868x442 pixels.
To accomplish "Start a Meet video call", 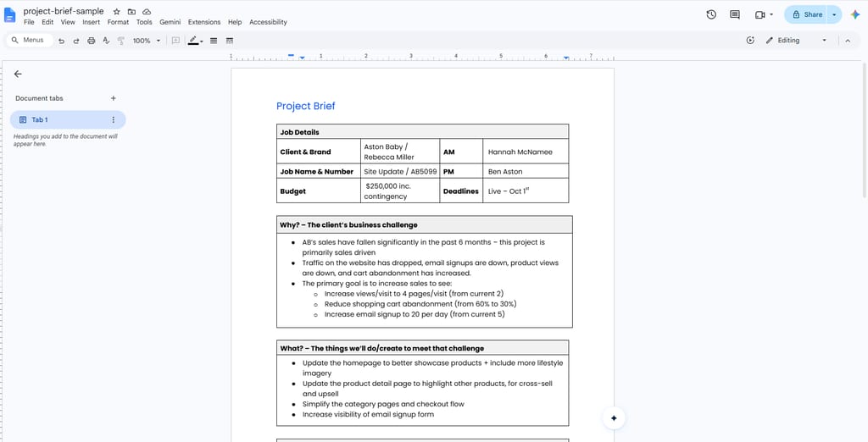I will [x=760, y=15].
